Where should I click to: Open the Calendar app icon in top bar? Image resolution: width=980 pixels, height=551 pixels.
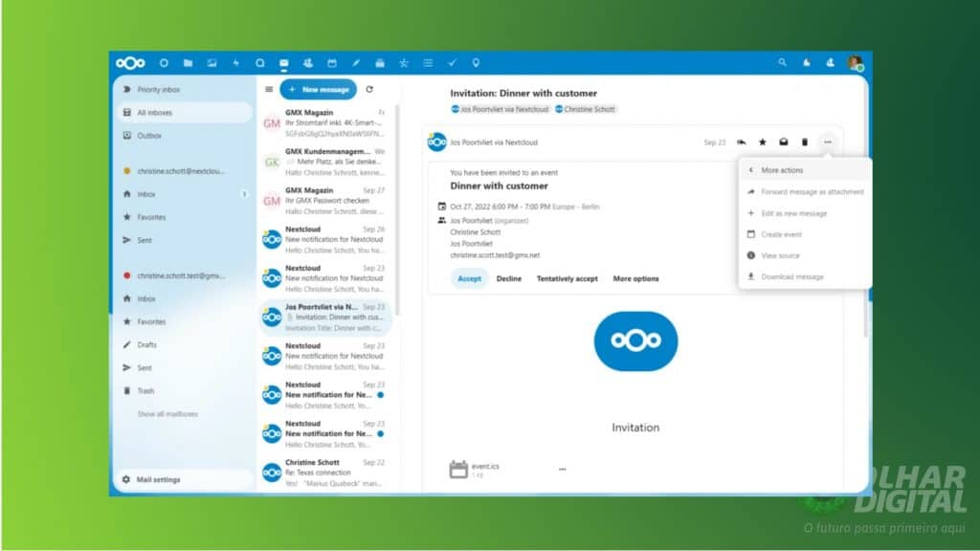point(332,63)
